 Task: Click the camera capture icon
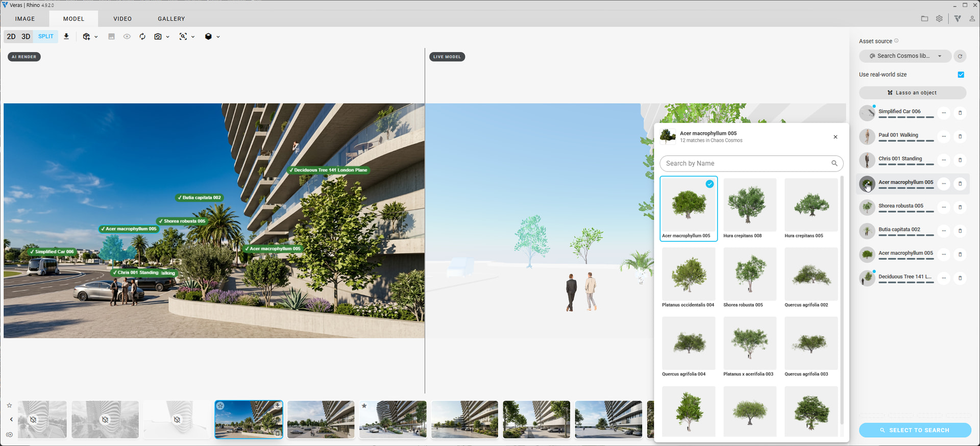point(158,37)
